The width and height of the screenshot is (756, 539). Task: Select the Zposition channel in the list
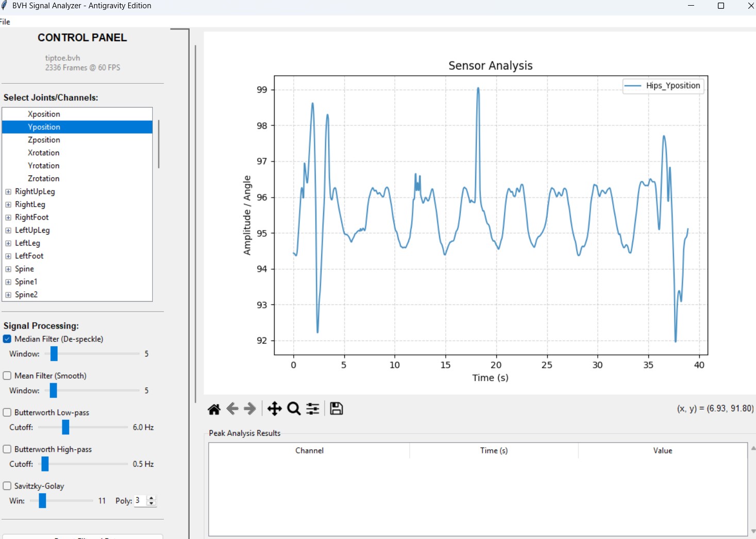(44, 139)
